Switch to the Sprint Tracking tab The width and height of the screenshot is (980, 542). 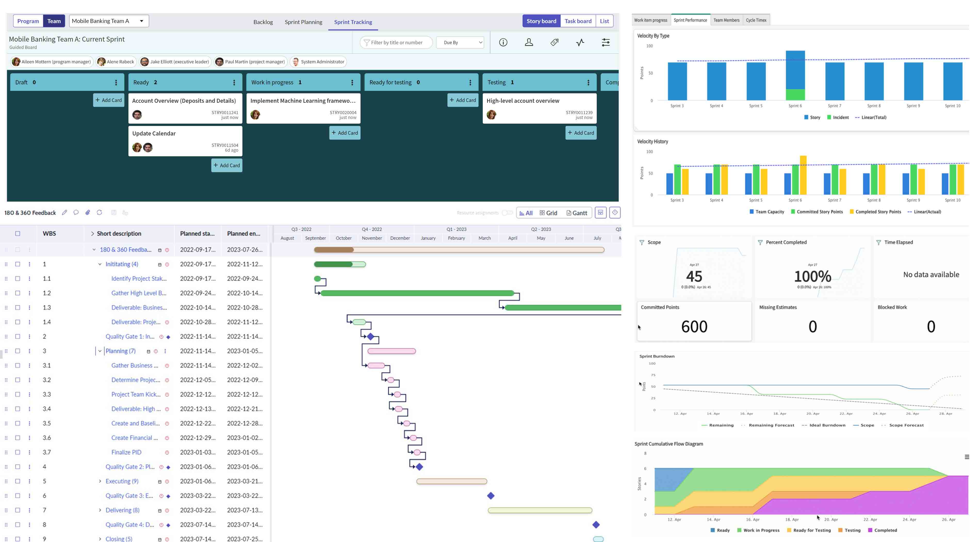coord(353,22)
